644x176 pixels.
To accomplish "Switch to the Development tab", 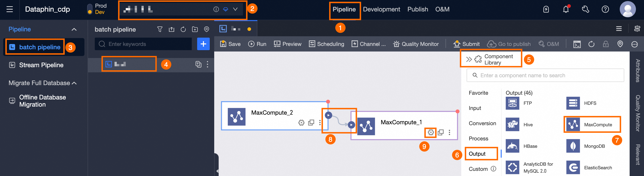I will point(381,9).
